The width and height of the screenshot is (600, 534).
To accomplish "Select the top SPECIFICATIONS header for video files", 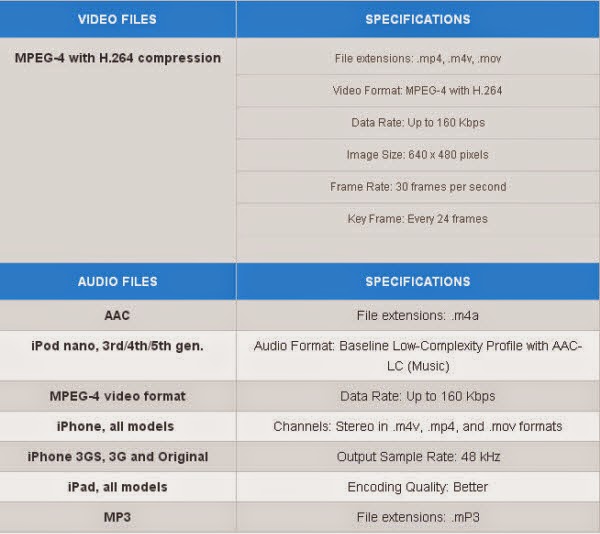I will click(418, 19).
